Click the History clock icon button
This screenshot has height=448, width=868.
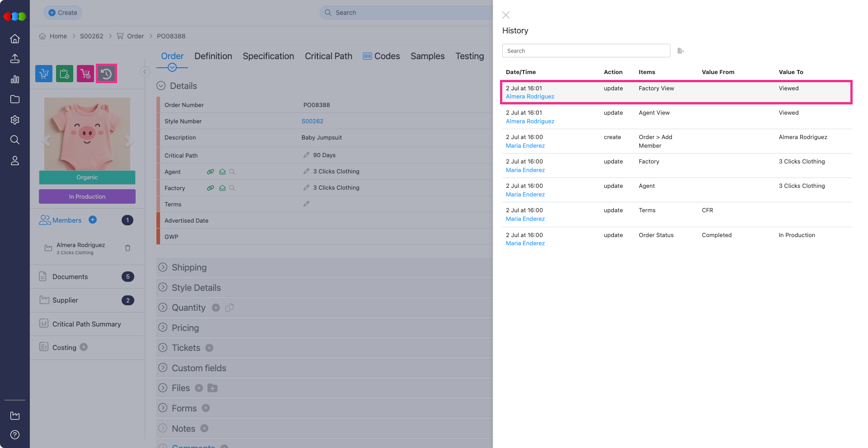click(106, 74)
